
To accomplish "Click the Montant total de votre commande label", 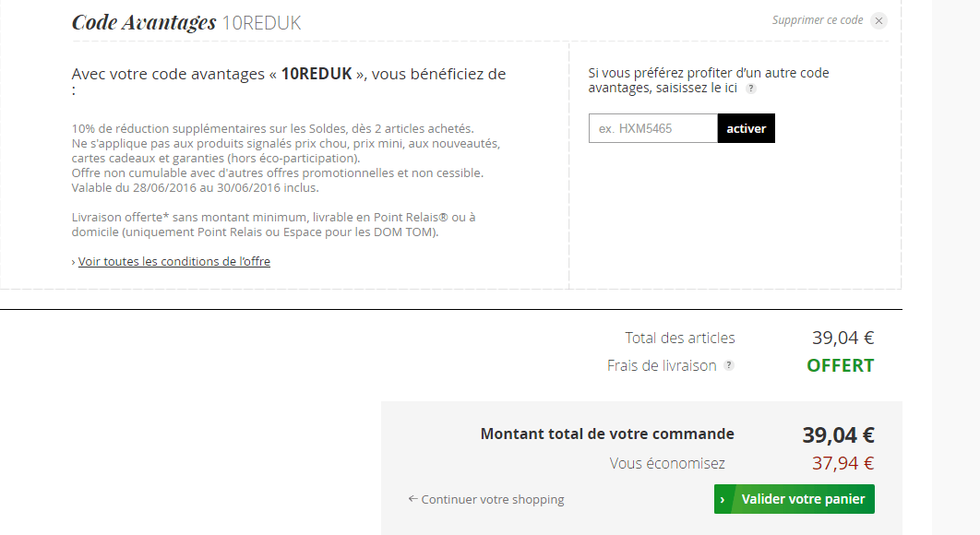I will coord(607,434).
